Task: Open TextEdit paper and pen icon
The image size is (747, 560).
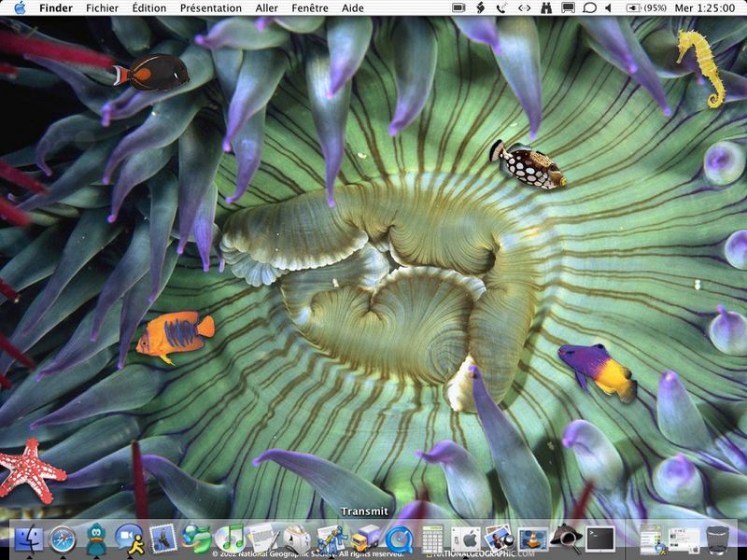Action: pyautogui.click(x=263, y=539)
